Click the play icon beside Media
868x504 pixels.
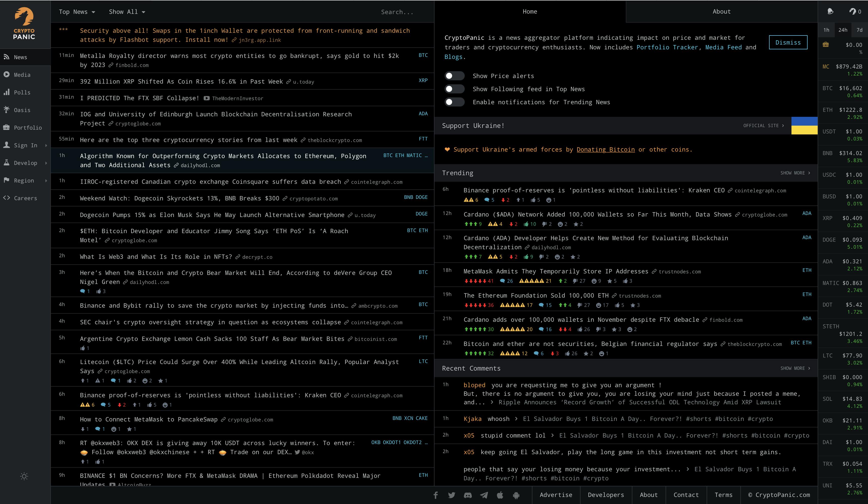(x=7, y=75)
